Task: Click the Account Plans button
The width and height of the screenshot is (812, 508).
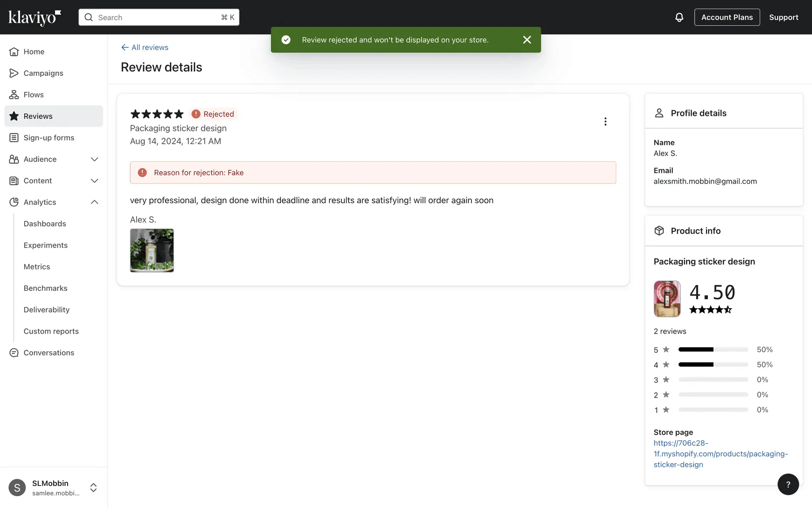Action: coord(727,17)
